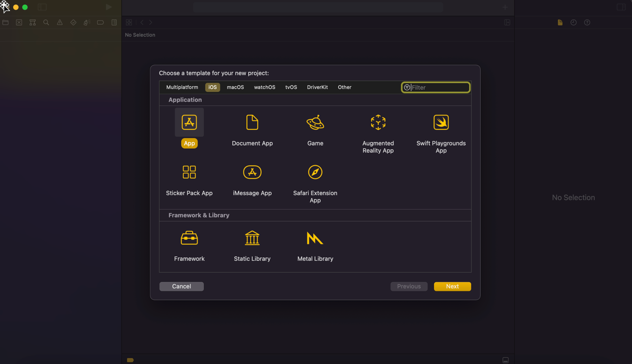Open the DriverKit tab

(318, 87)
